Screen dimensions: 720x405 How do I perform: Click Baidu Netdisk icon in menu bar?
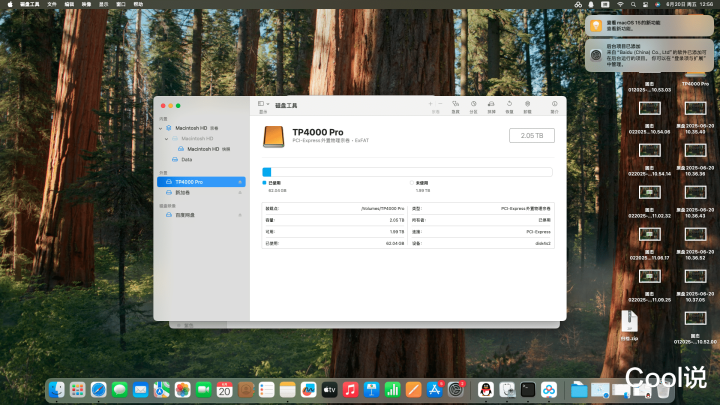[x=578, y=4]
